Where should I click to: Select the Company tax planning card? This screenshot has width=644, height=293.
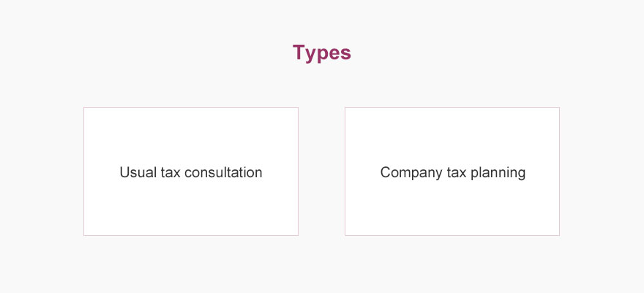coord(452,171)
